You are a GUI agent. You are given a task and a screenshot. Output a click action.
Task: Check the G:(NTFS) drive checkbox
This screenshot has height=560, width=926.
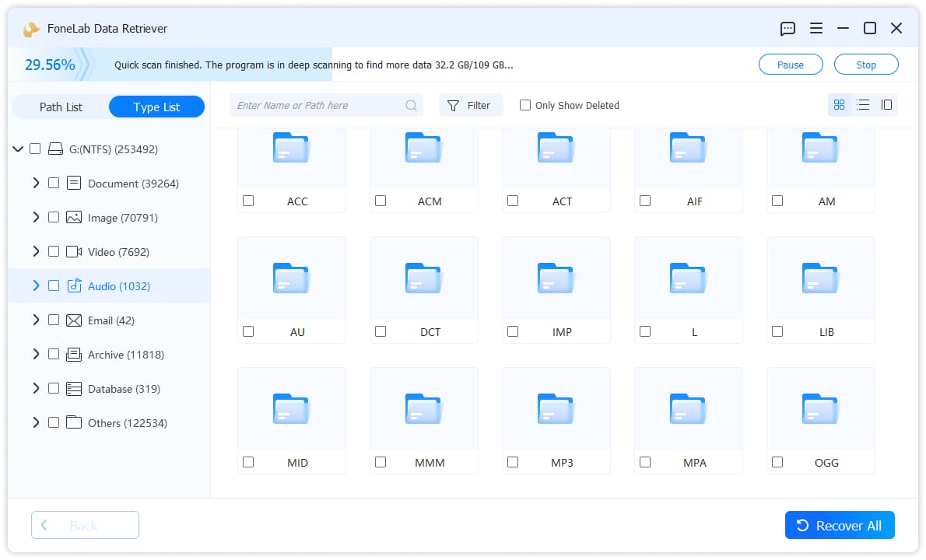(36, 149)
